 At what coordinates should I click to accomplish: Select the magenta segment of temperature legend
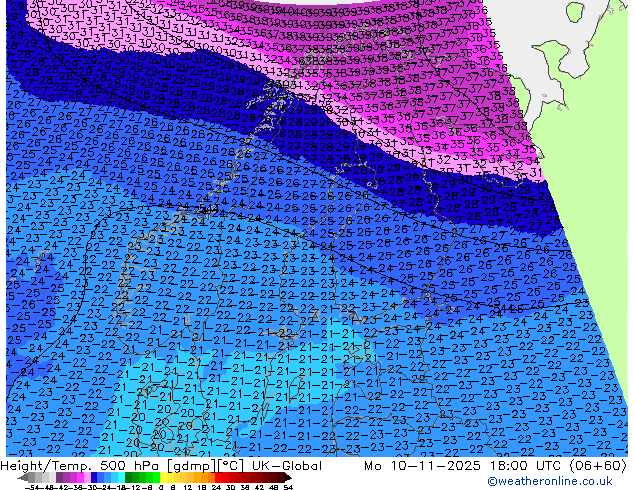[80, 477]
